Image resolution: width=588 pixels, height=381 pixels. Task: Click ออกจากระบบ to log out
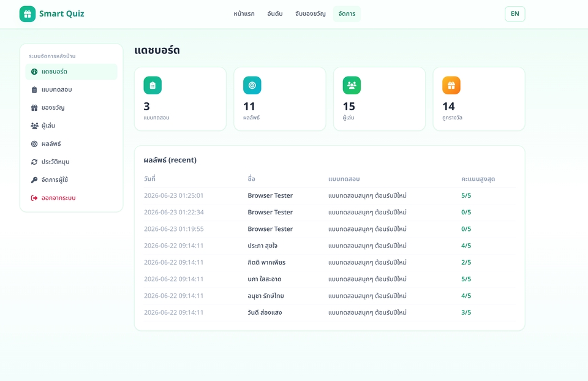pyautogui.click(x=71, y=198)
